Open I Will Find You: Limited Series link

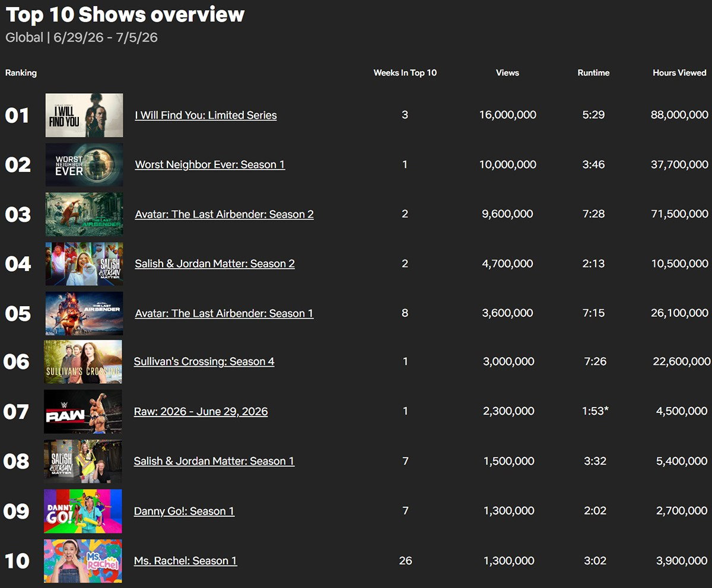pyautogui.click(x=206, y=115)
